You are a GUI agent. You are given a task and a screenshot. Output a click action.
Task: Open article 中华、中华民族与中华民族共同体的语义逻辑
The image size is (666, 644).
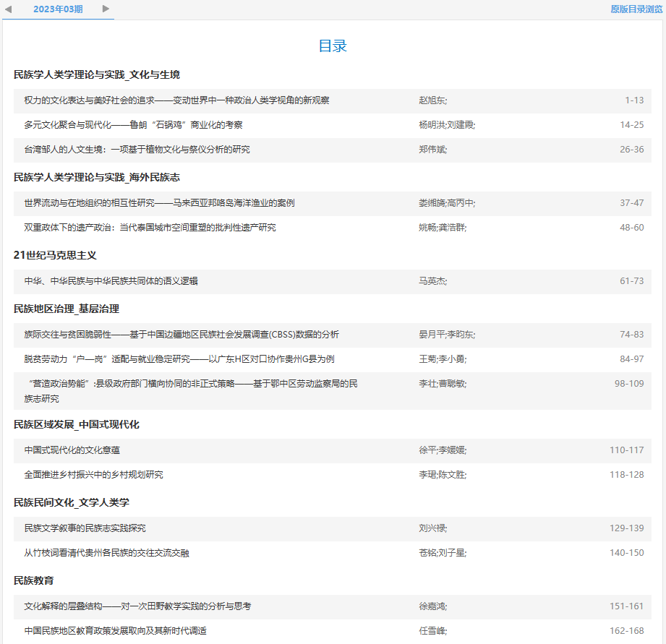coord(111,281)
